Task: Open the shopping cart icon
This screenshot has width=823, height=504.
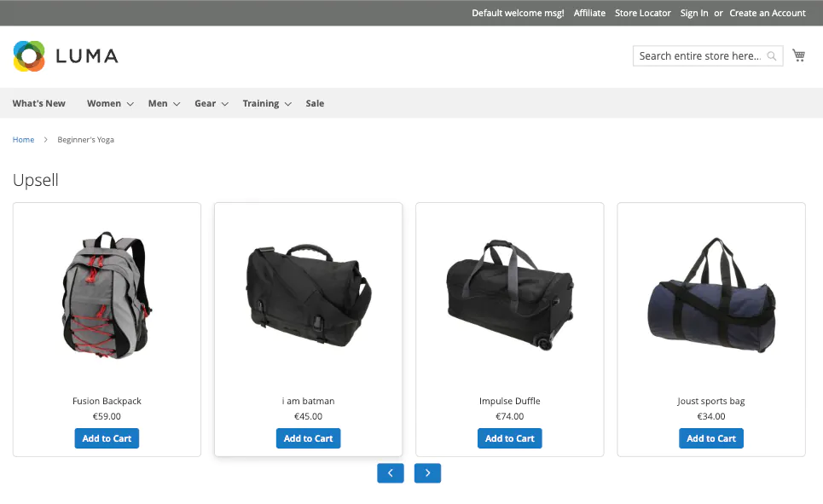Action: coord(798,55)
